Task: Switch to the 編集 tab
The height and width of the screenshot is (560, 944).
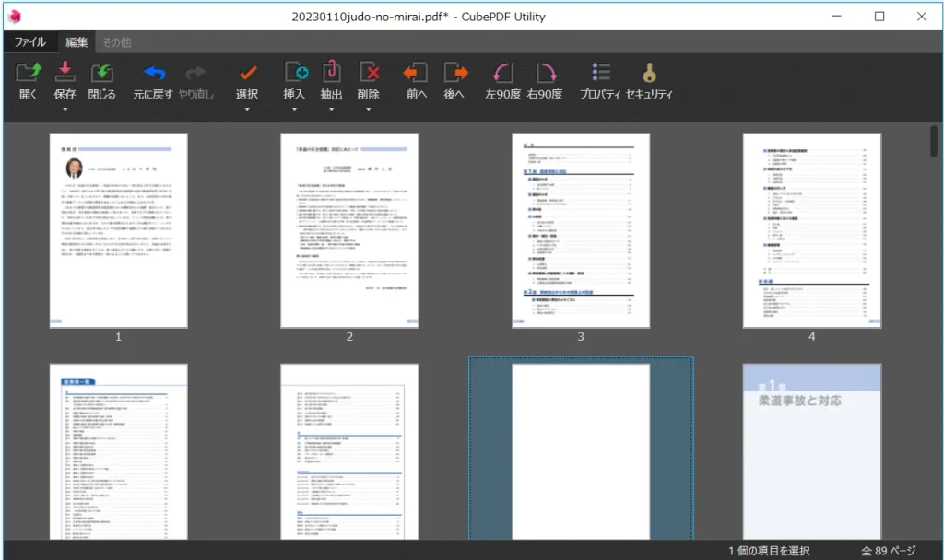Action: pos(77,42)
